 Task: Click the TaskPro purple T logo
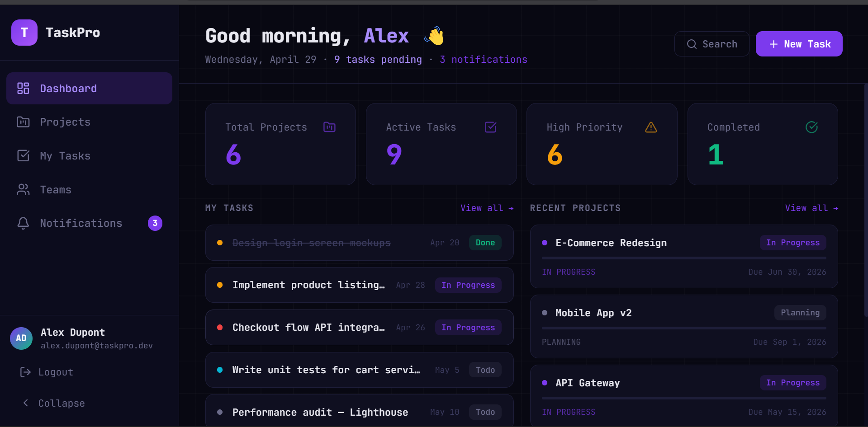click(x=24, y=33)
